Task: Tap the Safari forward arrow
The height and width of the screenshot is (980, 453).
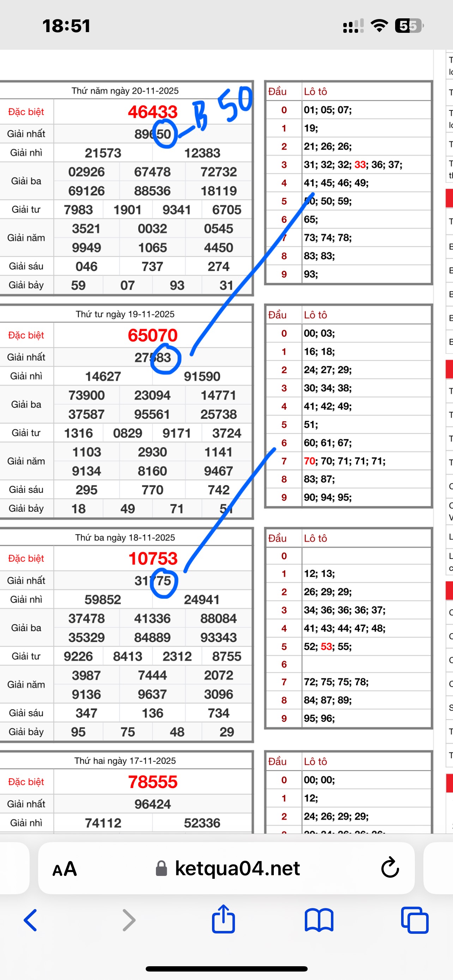Action: [x=129, y=920]
